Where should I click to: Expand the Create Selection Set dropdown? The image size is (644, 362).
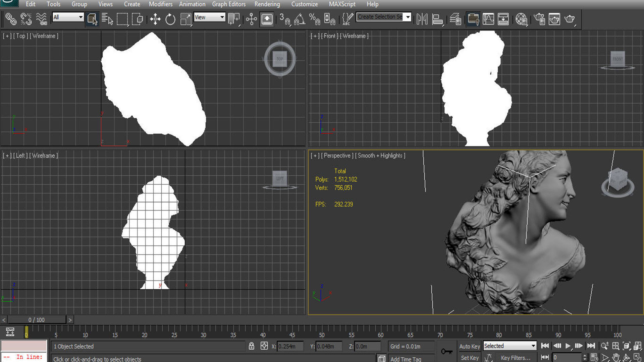pyautogui.click(x=408, y=17)
